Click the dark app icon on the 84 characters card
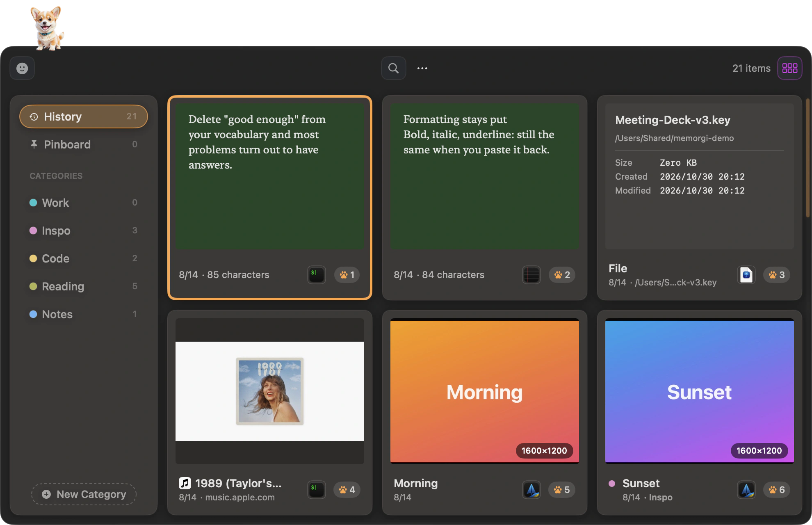Screen dimensions: 812x525 click(x=531, y=274)
